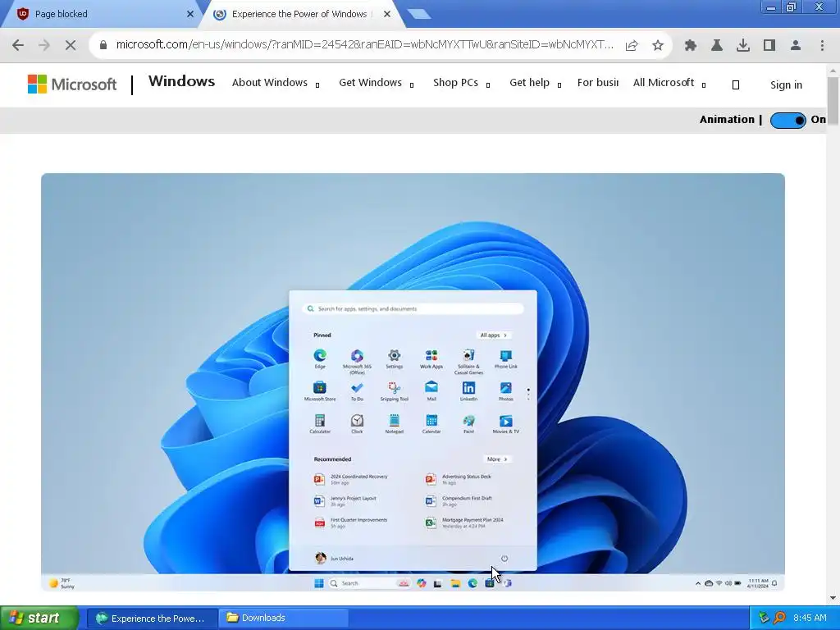The height and width of the screenshot is (630, 840).
Task: Click the page's vertical scrollbar thumb
Action: [833, 102]
